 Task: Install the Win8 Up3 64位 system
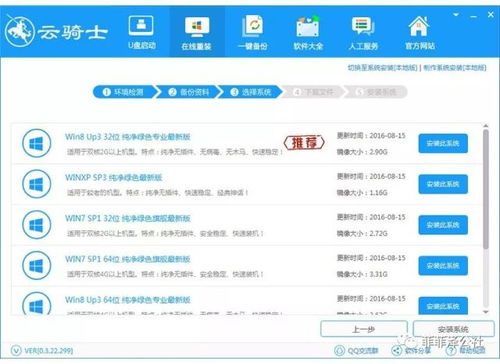[443, 306]
